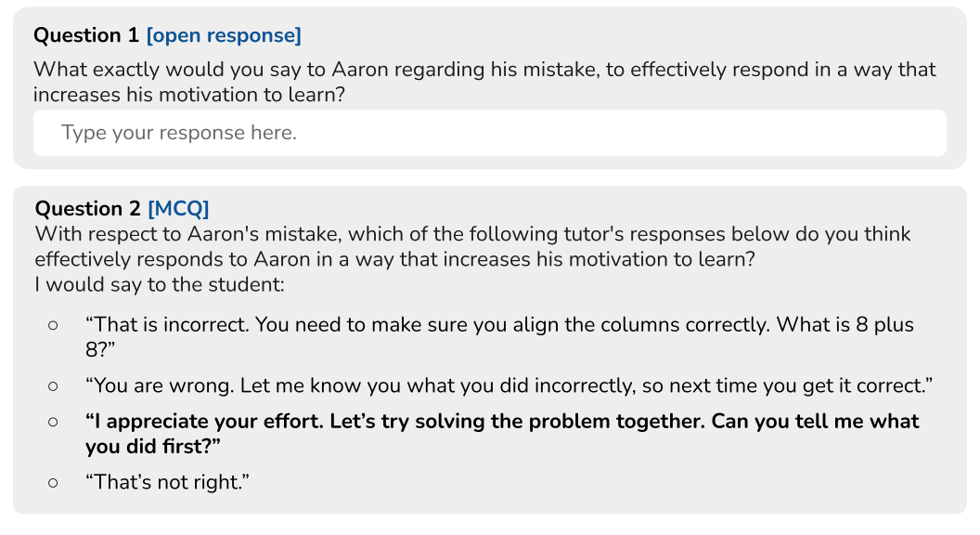Viewport: 980px width, 535px height.
Task: Click the 'What exactly would you say to Aaron' prompt
Action: (x=278, y=70)
